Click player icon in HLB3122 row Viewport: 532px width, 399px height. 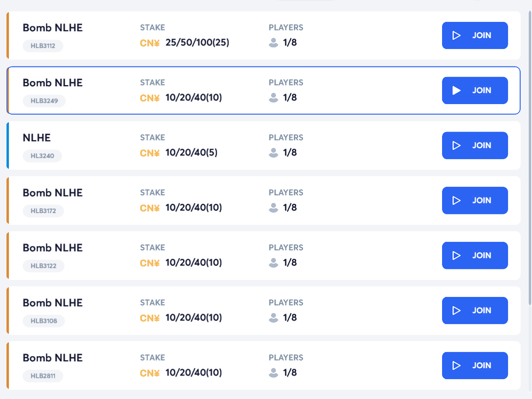pos(273,263)
